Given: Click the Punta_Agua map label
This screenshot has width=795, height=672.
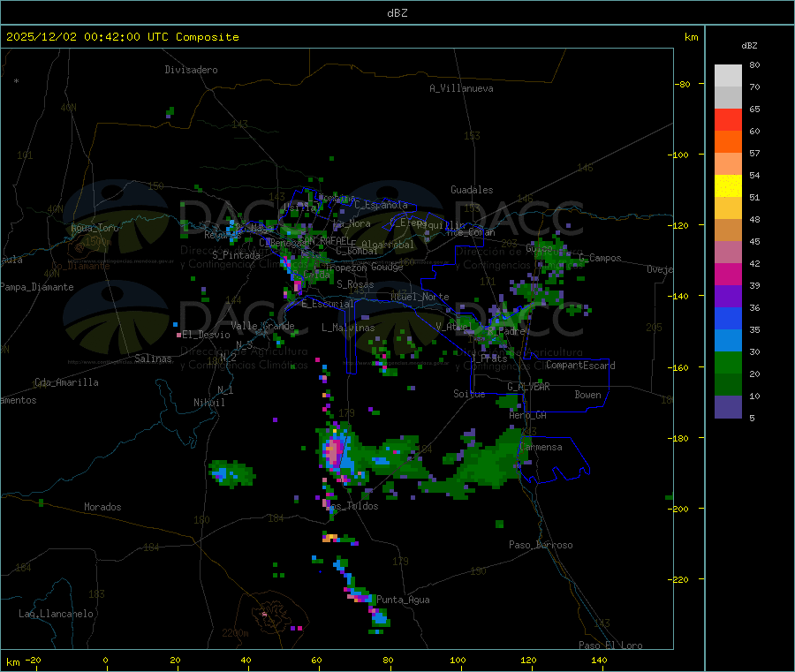Looking at the screenshot, I should click(x=403, y=600).
